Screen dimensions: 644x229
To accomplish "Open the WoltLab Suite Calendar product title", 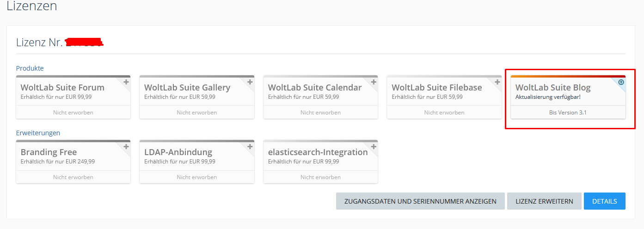I will point(314,87).
